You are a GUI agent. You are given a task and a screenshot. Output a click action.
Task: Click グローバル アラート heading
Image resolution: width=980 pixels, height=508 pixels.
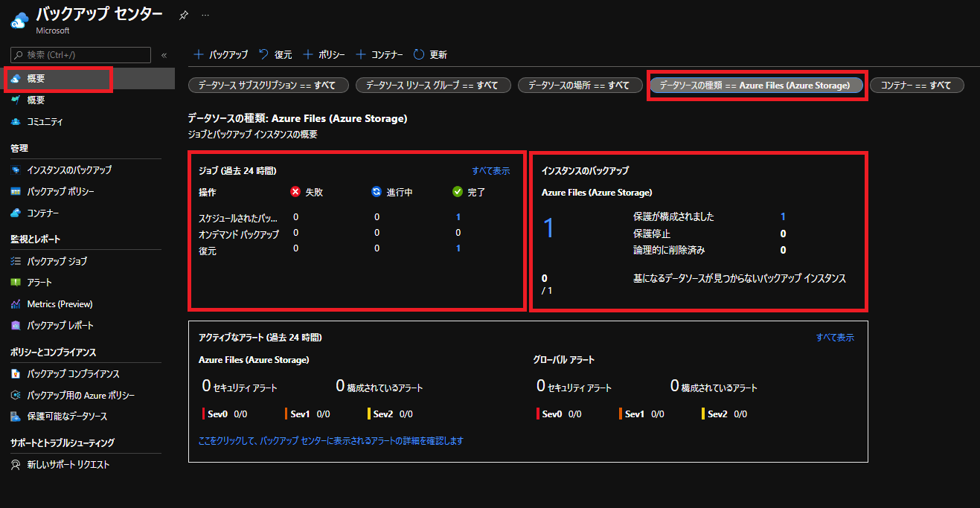pos(564,360)
